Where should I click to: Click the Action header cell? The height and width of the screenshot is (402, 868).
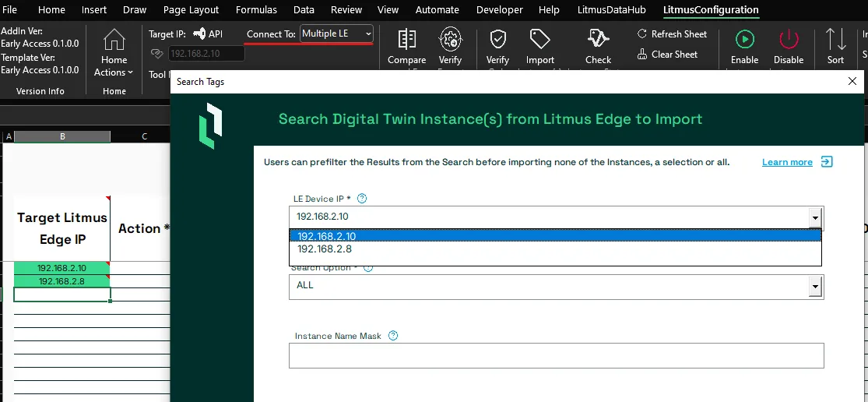point(141,228)
